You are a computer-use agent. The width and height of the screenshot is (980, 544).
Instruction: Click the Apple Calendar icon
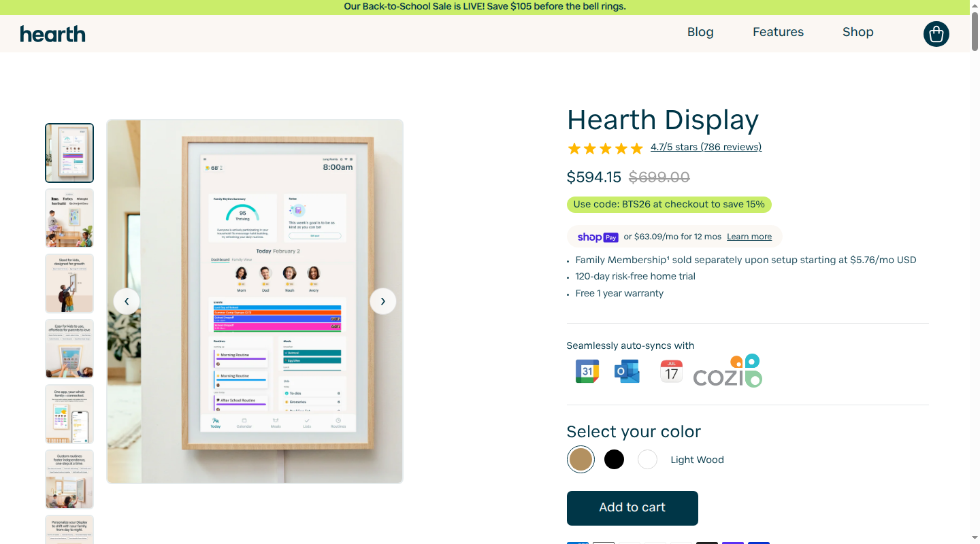pyautogui.click(x=671, y=371)
